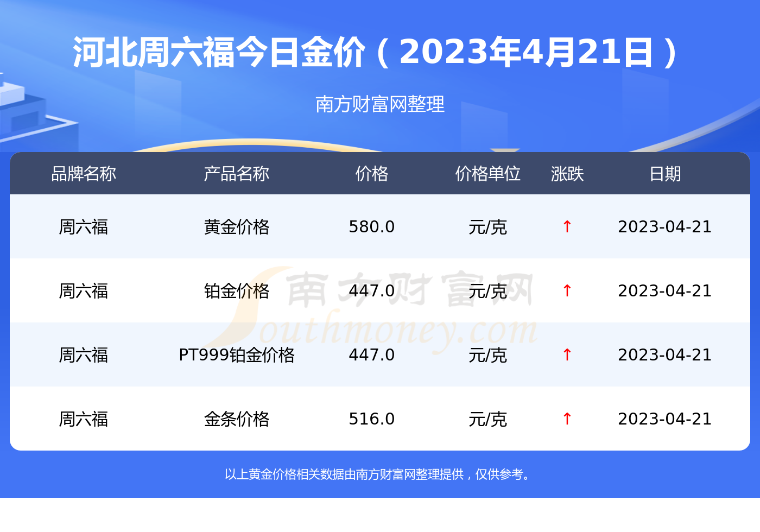Click the red up arrow in PT999铂金价格 row
Image resolution: width=760 pixels, height=532 pixels.
[x=567, y=354]
